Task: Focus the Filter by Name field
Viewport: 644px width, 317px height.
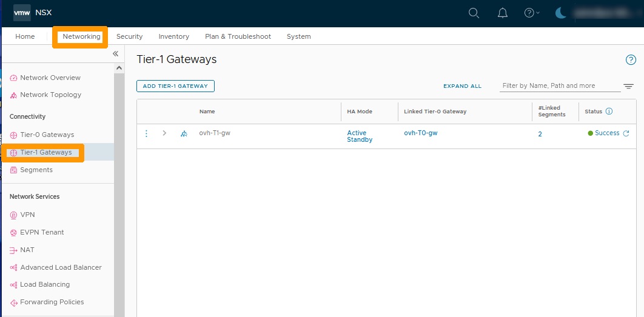Action: click(x=560, y=86)
